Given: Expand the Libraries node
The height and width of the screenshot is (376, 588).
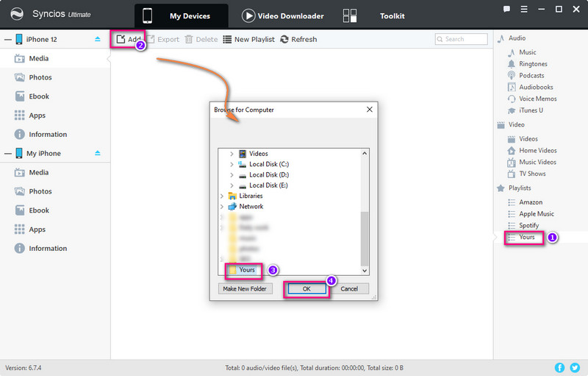Looking at the screenshot, I should [x=222, y=196].
